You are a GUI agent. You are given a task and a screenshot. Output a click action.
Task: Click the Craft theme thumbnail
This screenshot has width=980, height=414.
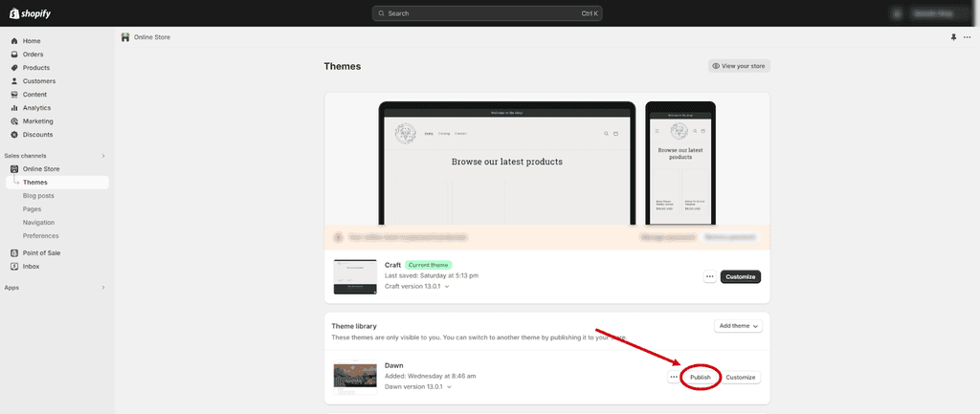[355, 276]
